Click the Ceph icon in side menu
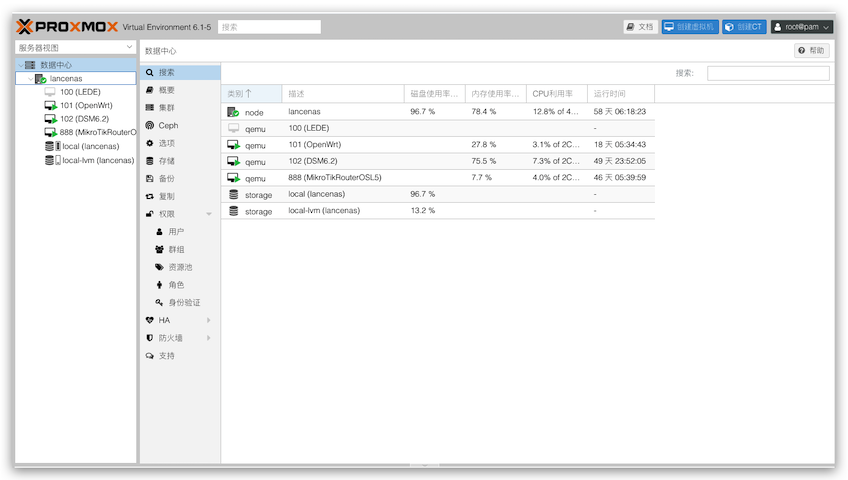The height and width of the screenshot is (480, 848). (150, 125)
